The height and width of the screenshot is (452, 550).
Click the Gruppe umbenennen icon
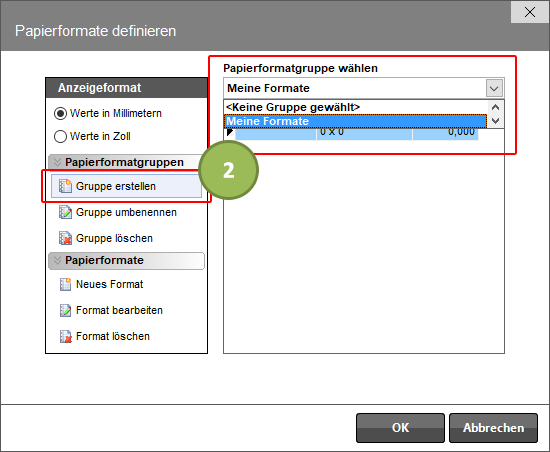point(65,212)
